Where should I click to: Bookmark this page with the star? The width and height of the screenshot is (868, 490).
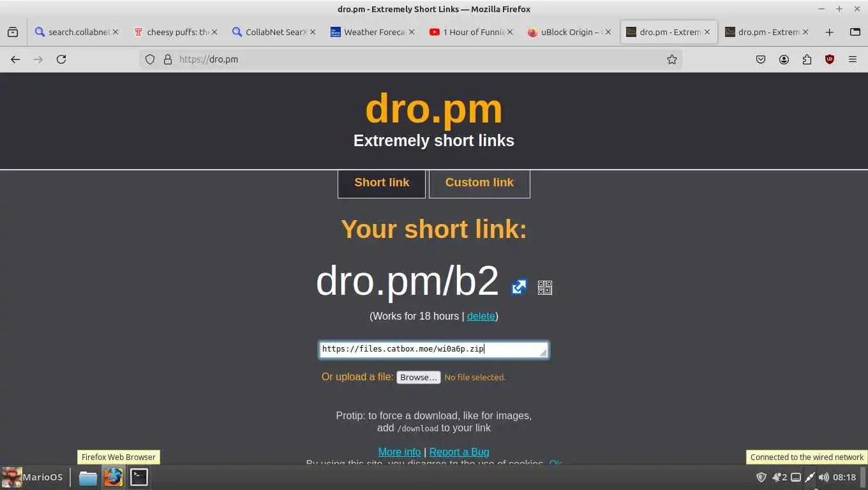[x=672, y=59]
